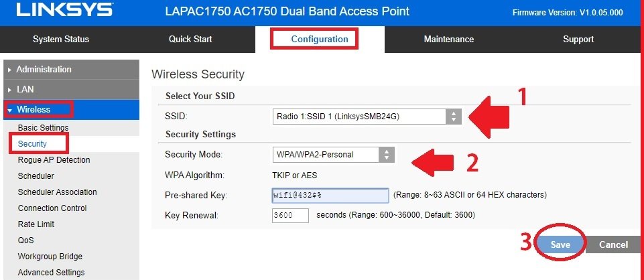Expand the Administration section
644x280 pixels.
click(44, 70)
